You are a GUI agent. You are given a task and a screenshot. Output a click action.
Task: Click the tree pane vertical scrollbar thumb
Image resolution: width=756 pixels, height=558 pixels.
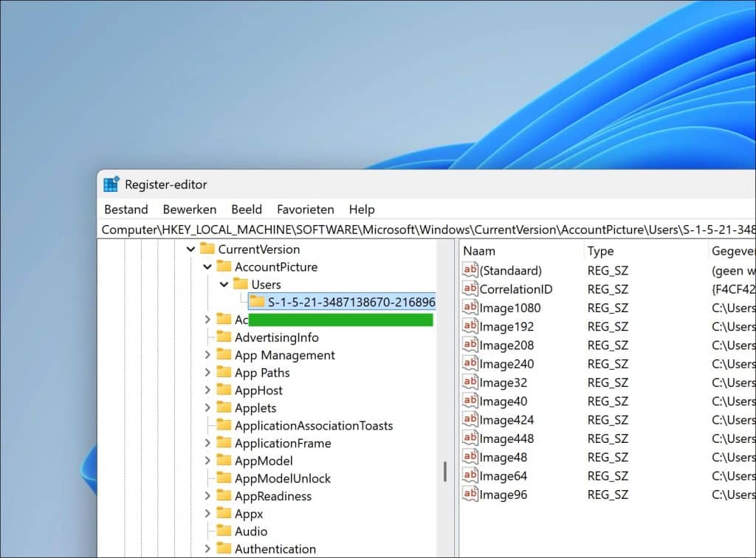(445, 471)
